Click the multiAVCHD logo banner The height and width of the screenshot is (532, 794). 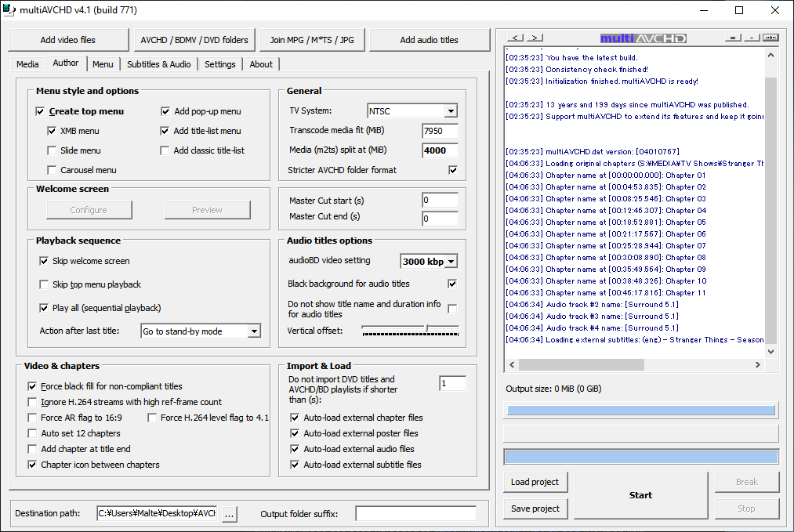(x=643, y=38)
